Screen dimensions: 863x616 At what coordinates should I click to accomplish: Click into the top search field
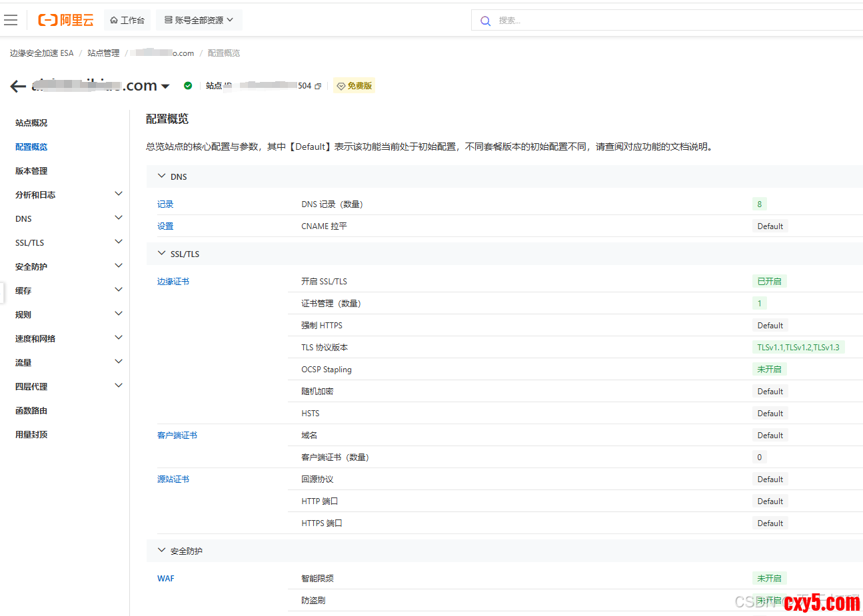click(x=666, y=21)
